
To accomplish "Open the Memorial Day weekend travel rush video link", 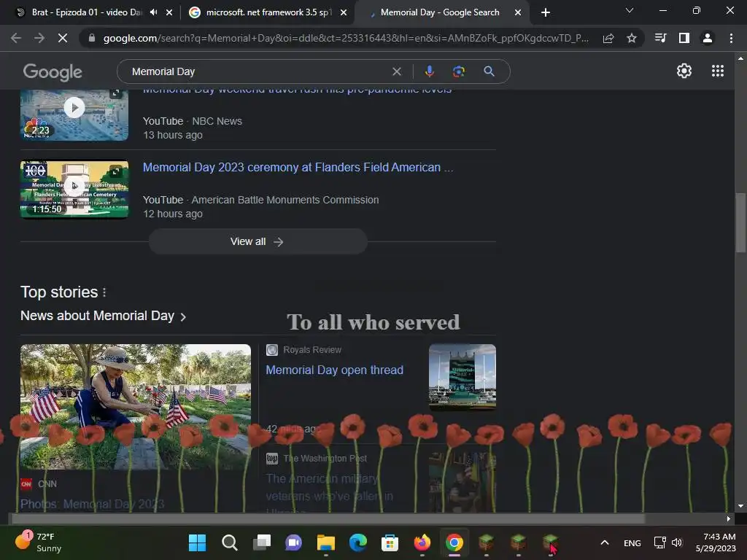I will (298, 91).
